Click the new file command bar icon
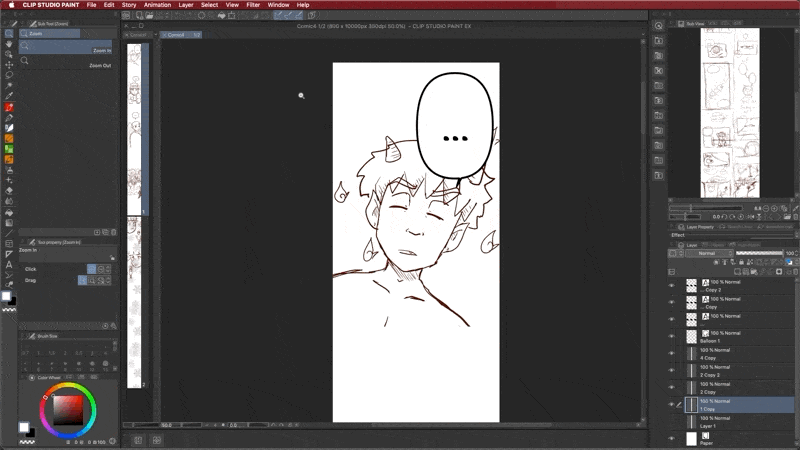The height and width of the screenshot is (450, 800). tap(139, 15)
